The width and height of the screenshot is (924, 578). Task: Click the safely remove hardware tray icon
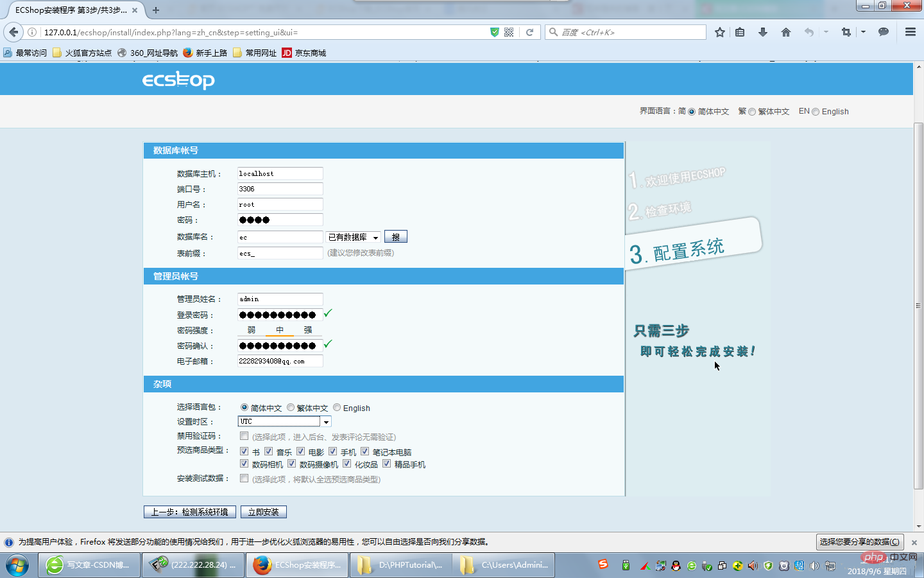706,566
